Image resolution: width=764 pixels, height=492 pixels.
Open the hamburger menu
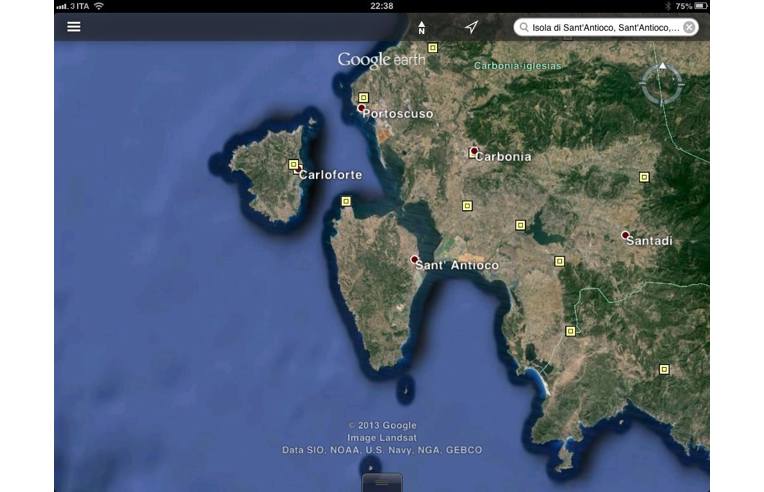(74, 27)
